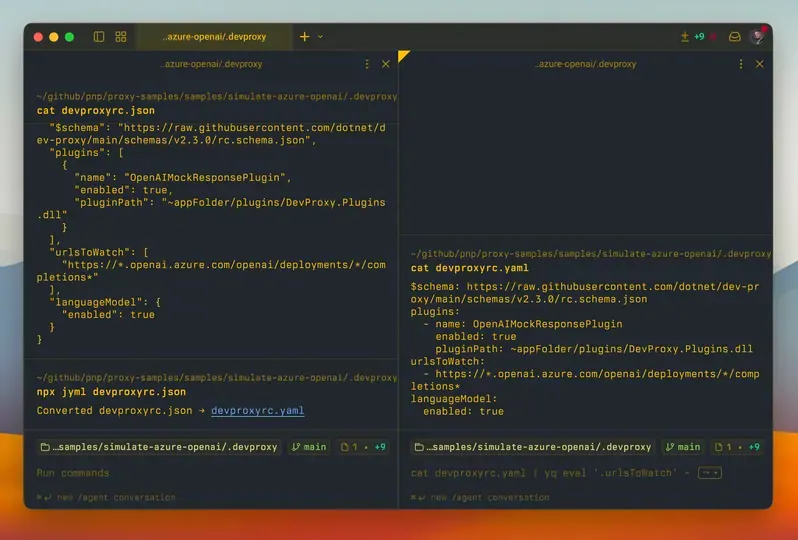Viewport: 798px width, 540px height.
Task: Click the yellow macOS minimize window button
Action: (x=54, y=37)
